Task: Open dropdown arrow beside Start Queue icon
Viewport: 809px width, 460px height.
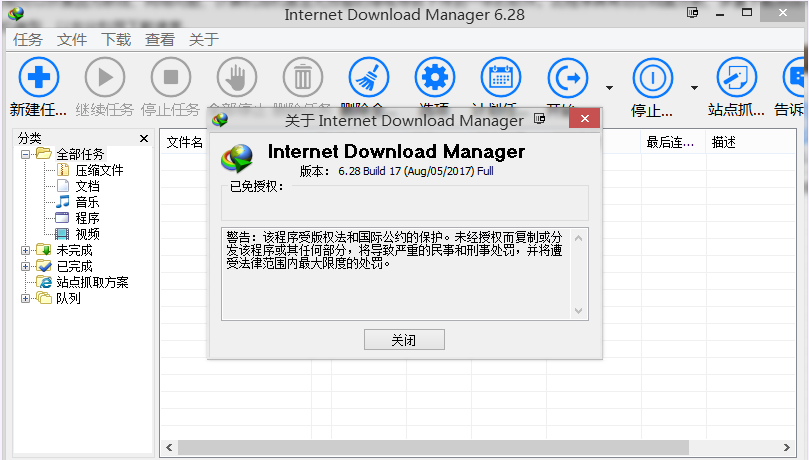Action: pos(609,88)
